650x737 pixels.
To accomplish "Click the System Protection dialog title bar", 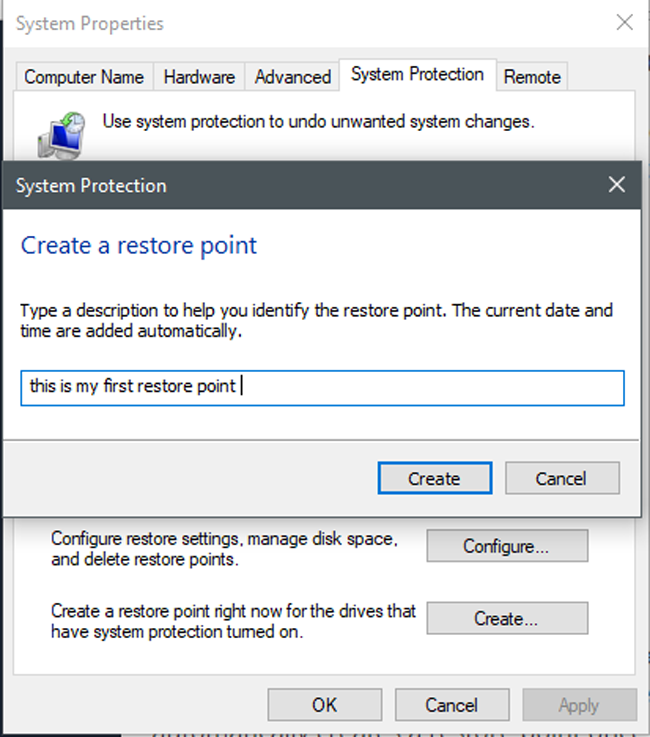I will coord(300,185).
